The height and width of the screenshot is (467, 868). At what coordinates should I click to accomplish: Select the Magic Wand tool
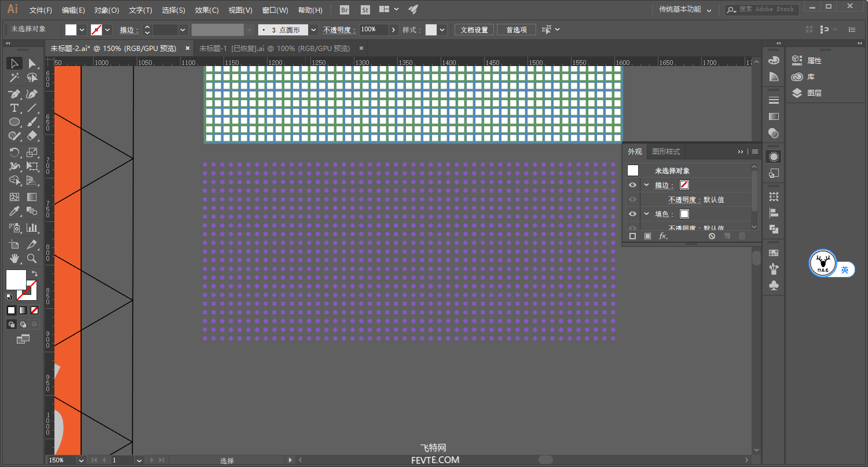(x=14, y=78)
